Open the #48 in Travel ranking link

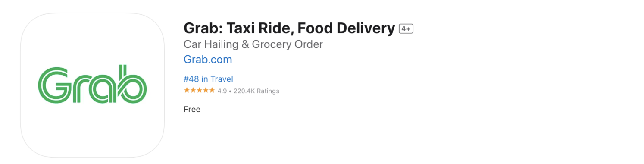click(208, 79)
